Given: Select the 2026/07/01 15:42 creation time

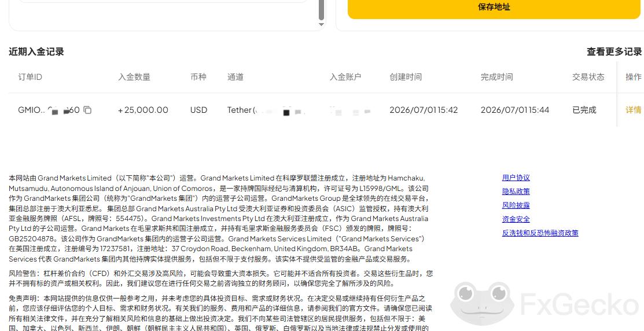Looking at the screenshot, I should (x=424, y=110).
